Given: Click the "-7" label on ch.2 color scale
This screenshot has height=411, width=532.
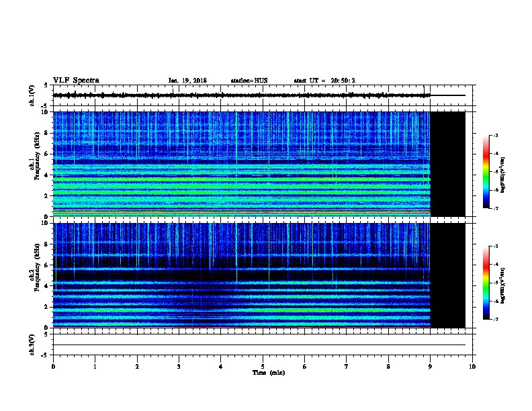Looking at the screenshot, I should 495,319.
